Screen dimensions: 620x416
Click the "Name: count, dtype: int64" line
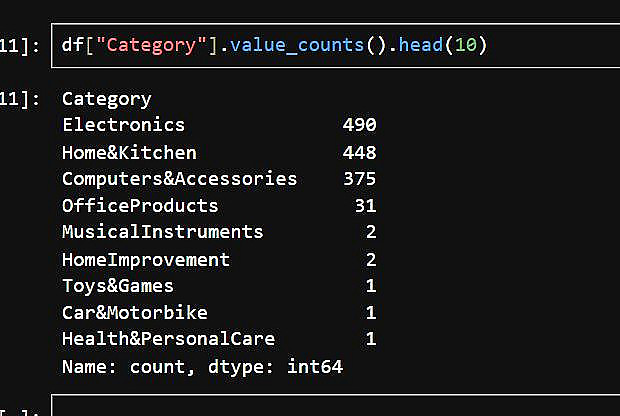point(202,366)
